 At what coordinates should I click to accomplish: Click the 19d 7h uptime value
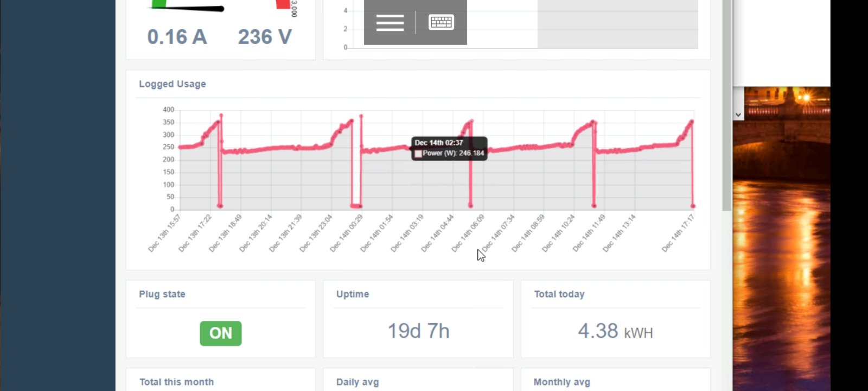tap(419, 331)
